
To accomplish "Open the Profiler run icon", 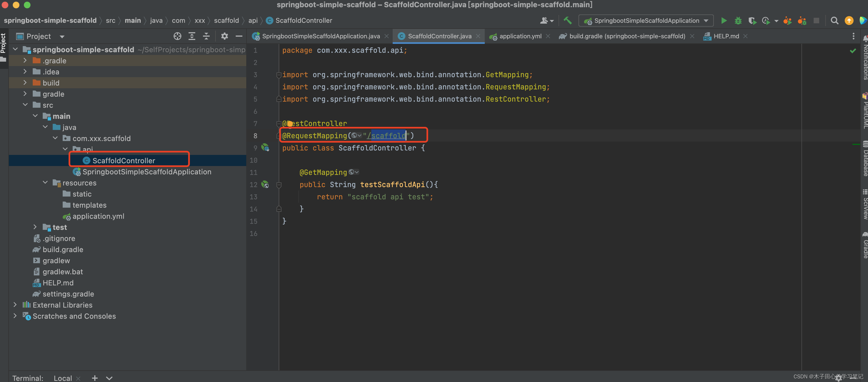I will [766, 21].
